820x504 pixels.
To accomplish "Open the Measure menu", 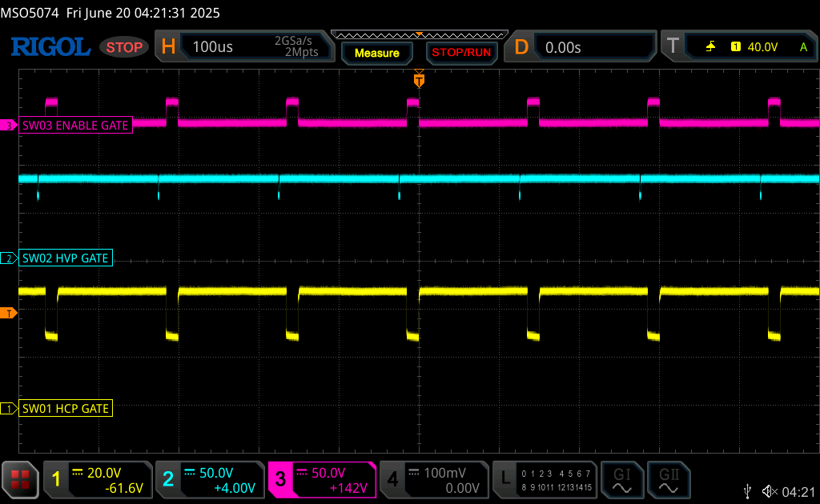I will point(376,53).
